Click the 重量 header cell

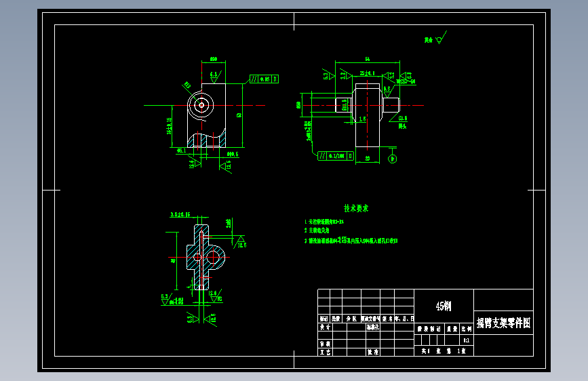(x=452, y=329)
